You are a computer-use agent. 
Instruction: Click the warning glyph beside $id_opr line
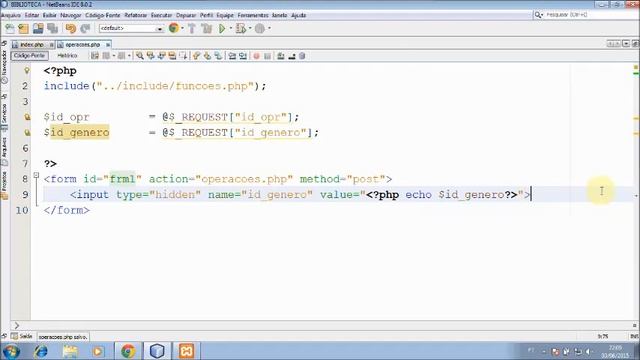pyautogui.click(x=27, y=117)
